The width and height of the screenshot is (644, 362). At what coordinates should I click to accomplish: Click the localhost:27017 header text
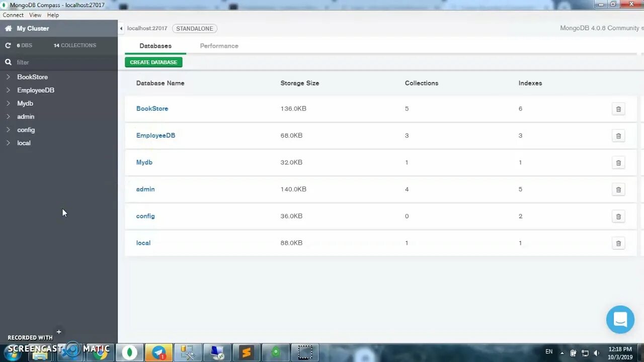point(147,29)
